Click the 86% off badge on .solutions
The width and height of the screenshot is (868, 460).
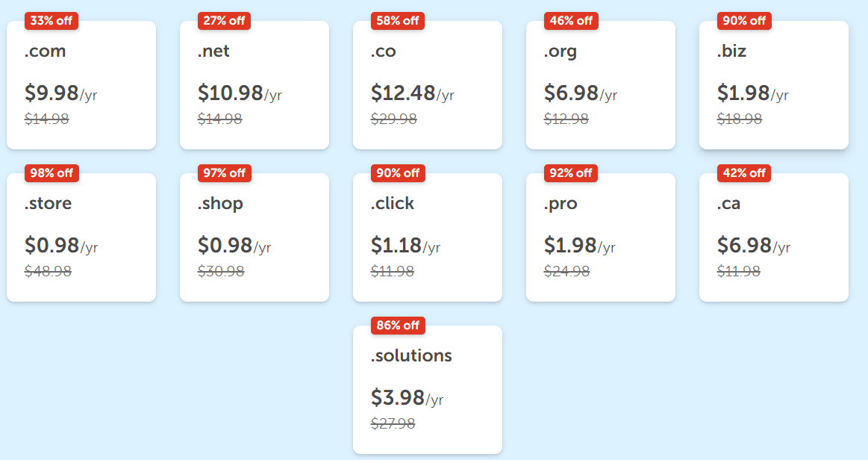397,326
